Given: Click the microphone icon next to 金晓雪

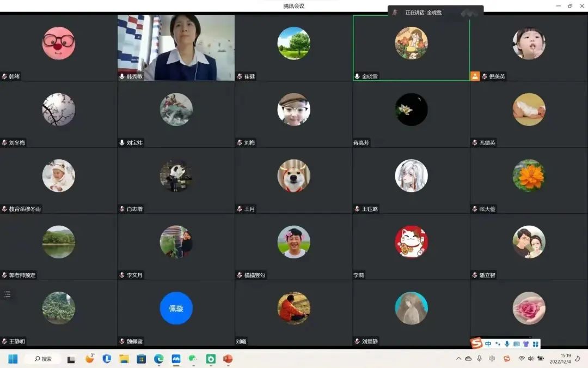Looking at the screenshot, I should click(x=357, y=77).
